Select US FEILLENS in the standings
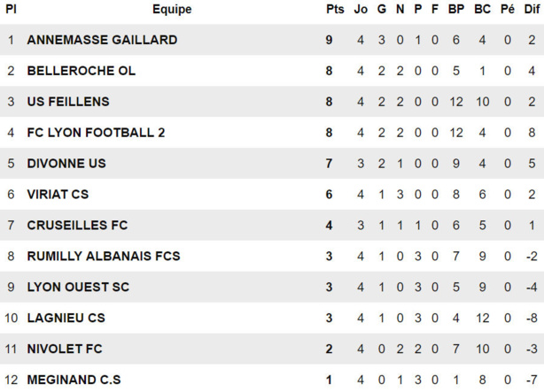 pos(68,102)
